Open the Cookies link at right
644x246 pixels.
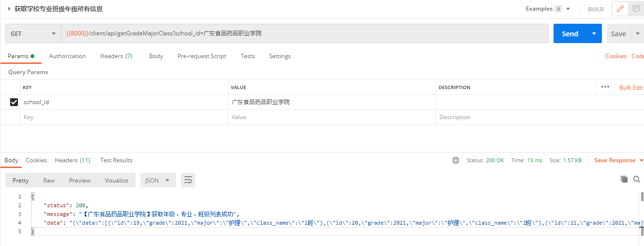click(616, 56)
